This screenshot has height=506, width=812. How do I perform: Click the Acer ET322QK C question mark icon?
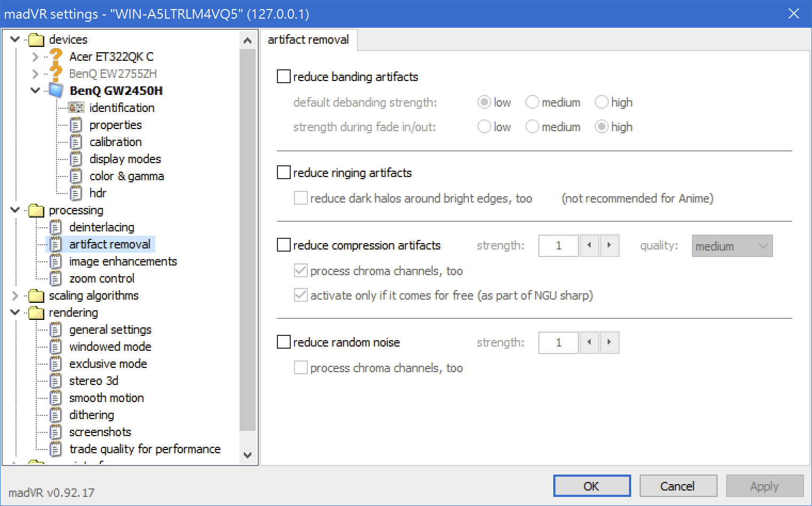(x=56, y=56)
